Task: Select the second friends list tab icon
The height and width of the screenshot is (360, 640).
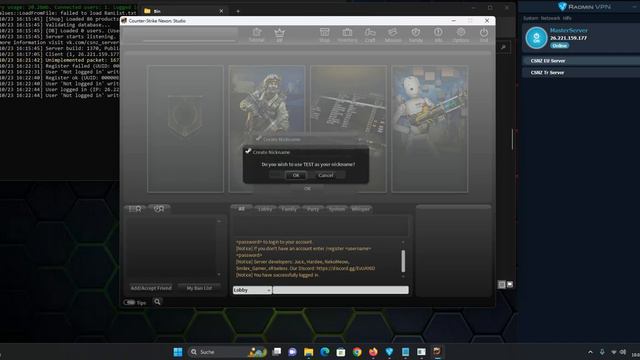Action: pyautogui.click(x=159, y=209)
